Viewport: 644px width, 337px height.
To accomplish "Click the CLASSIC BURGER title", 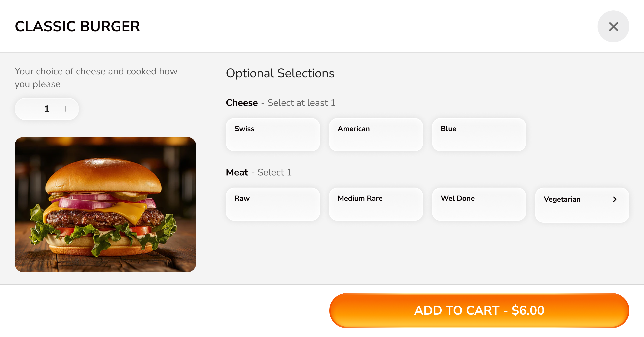I will coord(77,26).
